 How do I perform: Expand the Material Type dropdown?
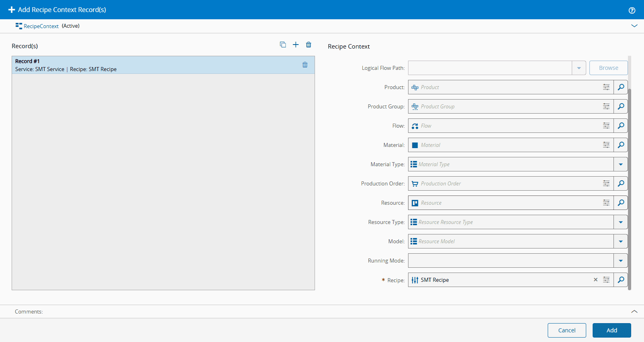coord(621,164)
